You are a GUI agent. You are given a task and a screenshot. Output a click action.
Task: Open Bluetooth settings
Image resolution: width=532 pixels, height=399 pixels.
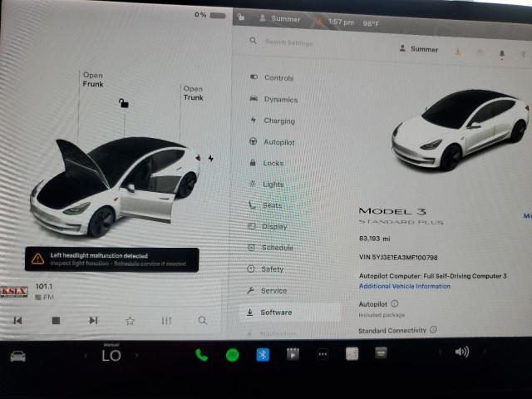tap(263, 355)
